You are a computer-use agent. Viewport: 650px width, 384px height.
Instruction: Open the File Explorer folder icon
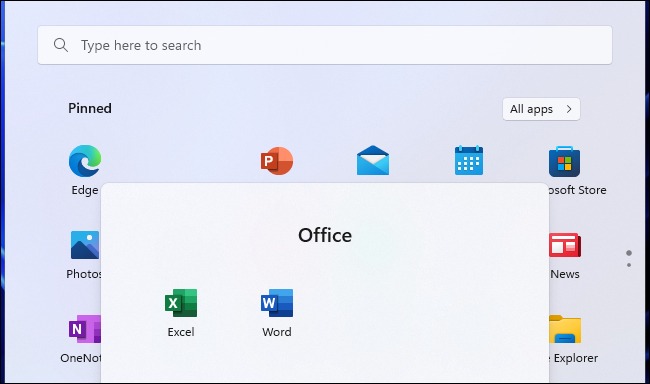[x=565, y=329]
